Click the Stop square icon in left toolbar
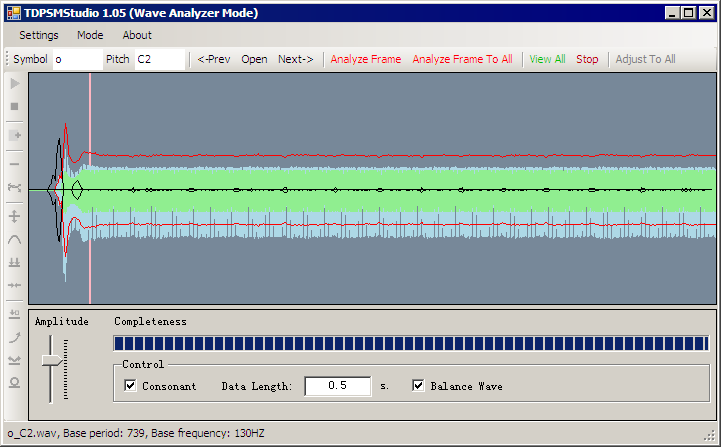The image size is (721, 447). click(15, 107)
